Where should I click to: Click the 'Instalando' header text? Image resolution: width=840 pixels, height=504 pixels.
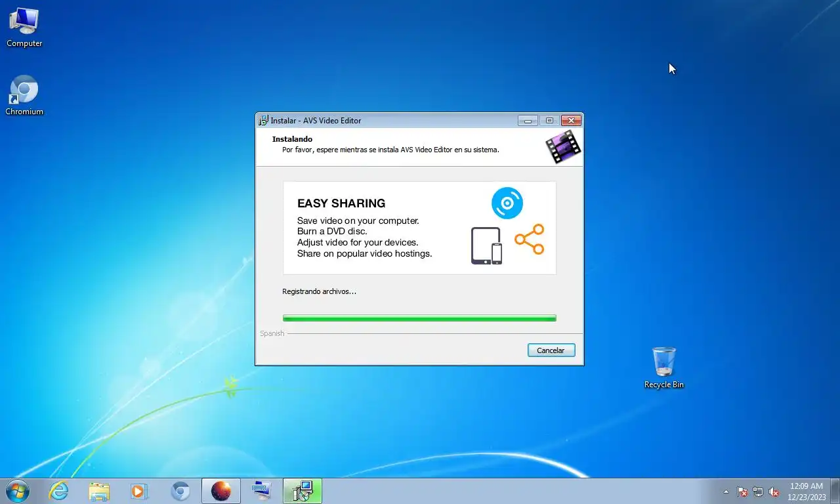[292, 139]
